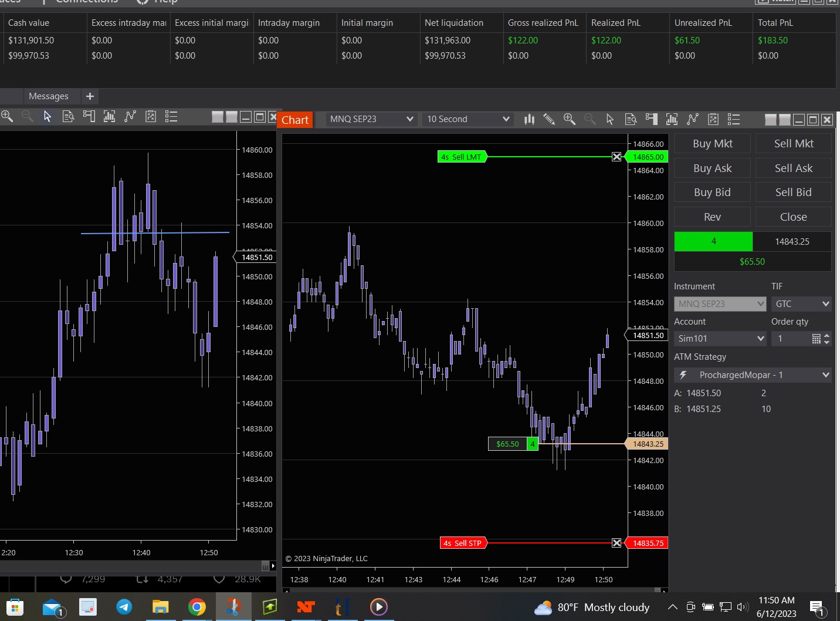Zoom in on the 10 Second chart
This screenshot has width=840, height=621.
569,119
